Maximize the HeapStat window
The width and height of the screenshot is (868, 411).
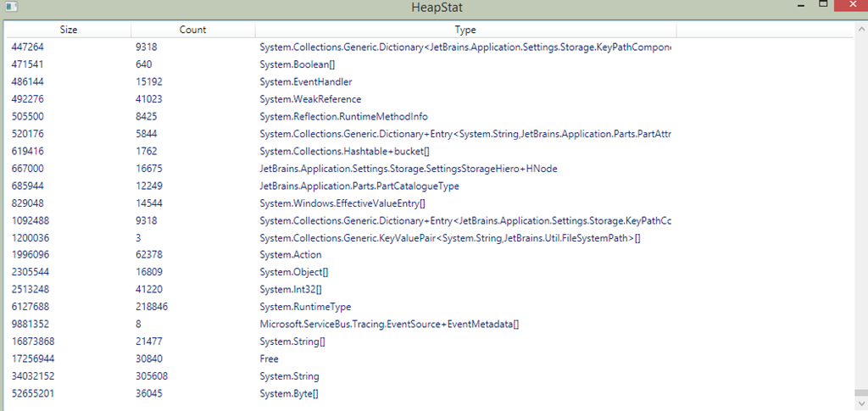coord(822,5)
